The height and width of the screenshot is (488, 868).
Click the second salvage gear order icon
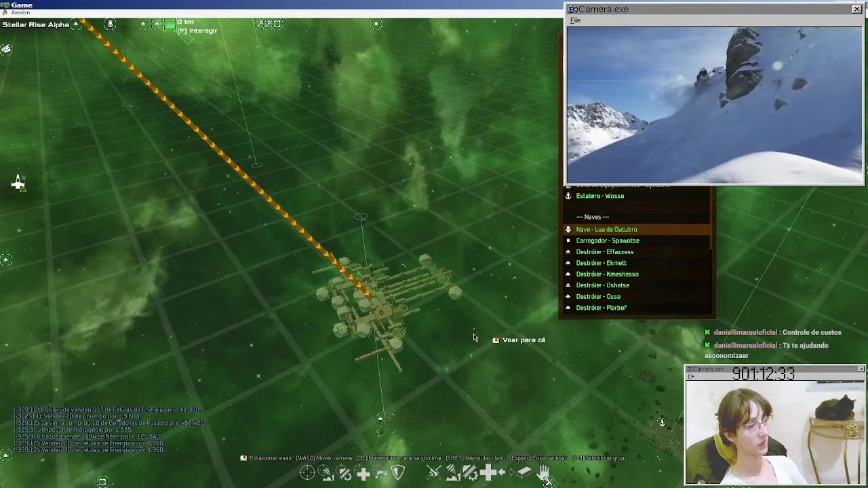[x=470, y=472]
